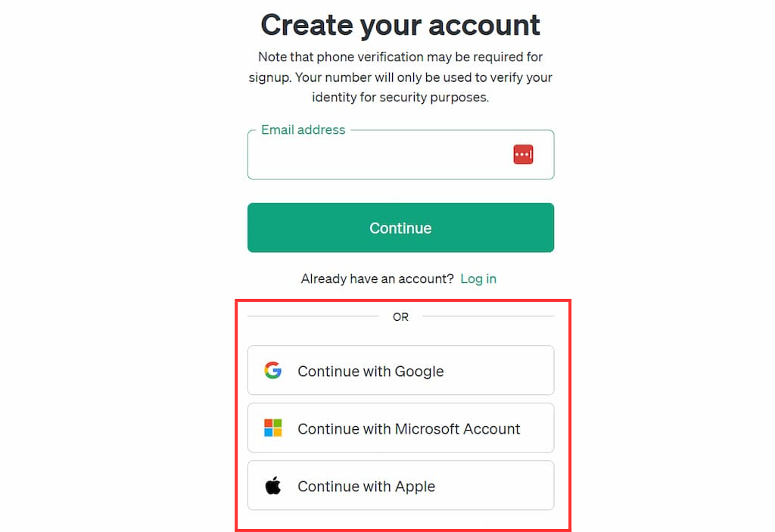Viewport: 775px width, 532px height.
Task: Click the floating Email address label
Action: point(303,130)
